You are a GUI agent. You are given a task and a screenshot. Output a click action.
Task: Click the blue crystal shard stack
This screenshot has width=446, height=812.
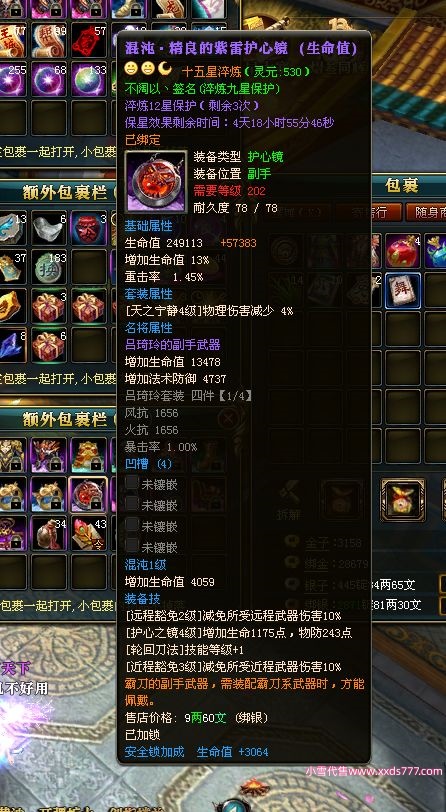(x=11, y=345)
